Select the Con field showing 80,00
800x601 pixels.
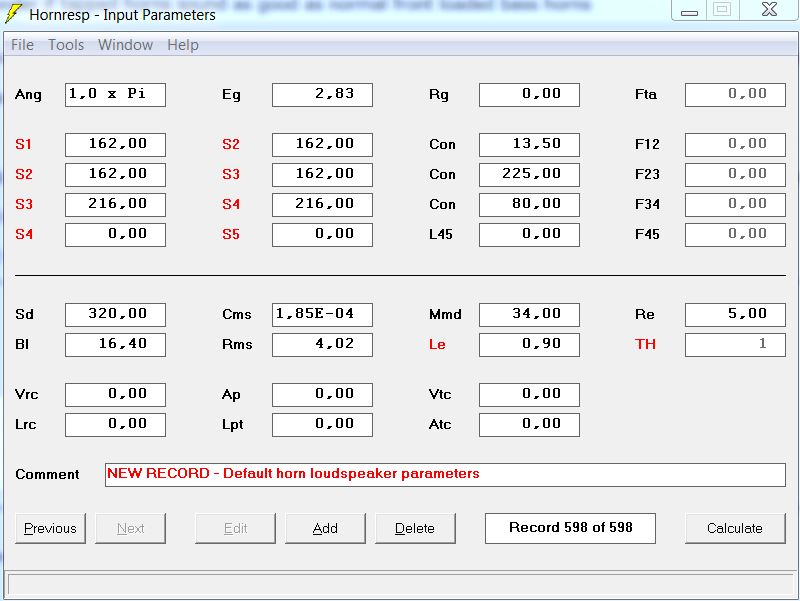529,205
